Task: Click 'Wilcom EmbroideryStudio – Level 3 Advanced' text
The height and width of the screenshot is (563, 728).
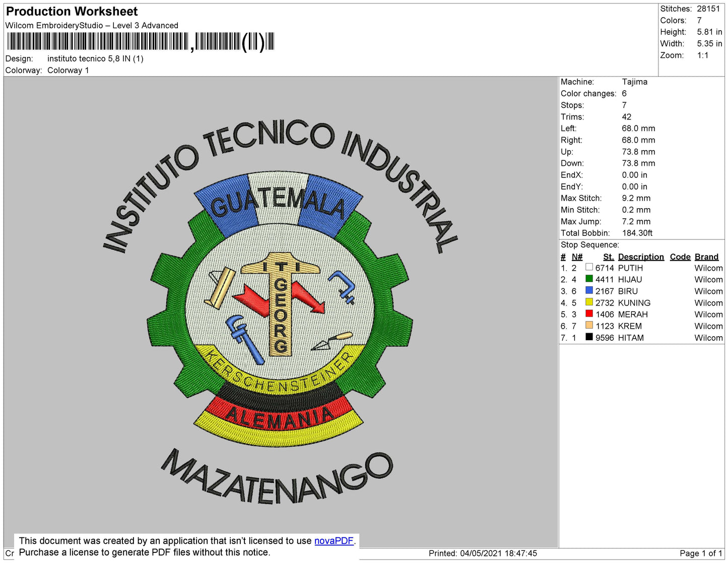Action: click(92, 25)
